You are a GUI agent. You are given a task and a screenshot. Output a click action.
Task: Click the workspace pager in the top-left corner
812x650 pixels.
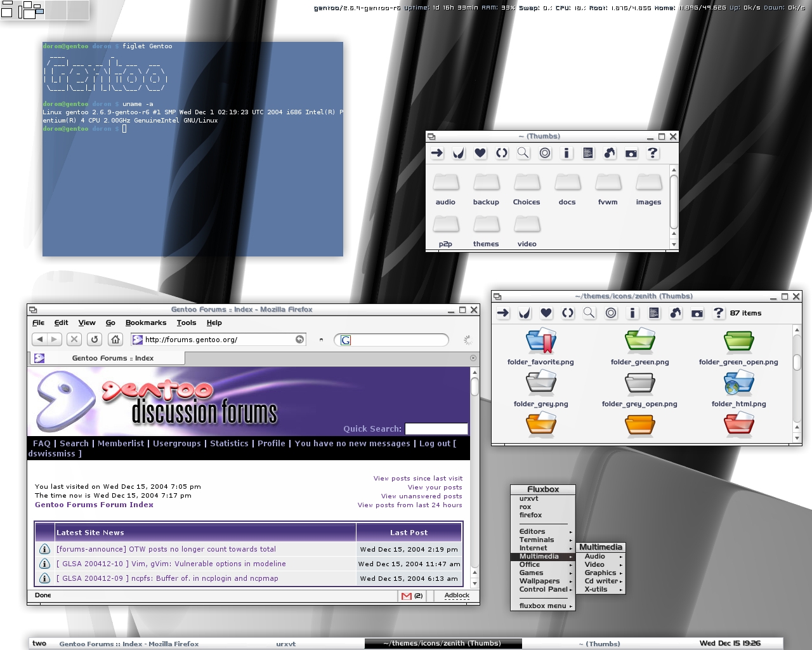pyautogui.click(x=44, y=10)
